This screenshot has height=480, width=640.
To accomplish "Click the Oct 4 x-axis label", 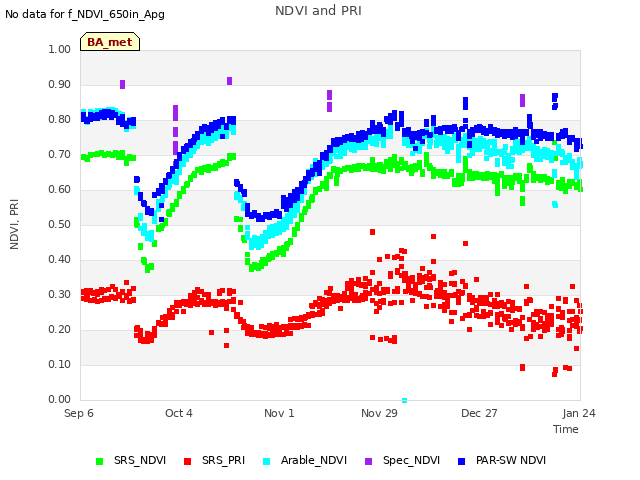I will tap(179, 413).
